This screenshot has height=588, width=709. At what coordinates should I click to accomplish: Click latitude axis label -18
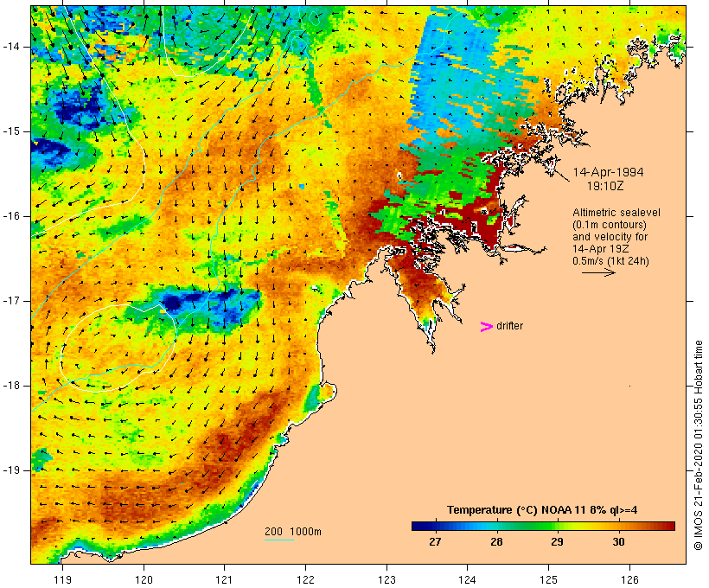(x=11, y=386)
